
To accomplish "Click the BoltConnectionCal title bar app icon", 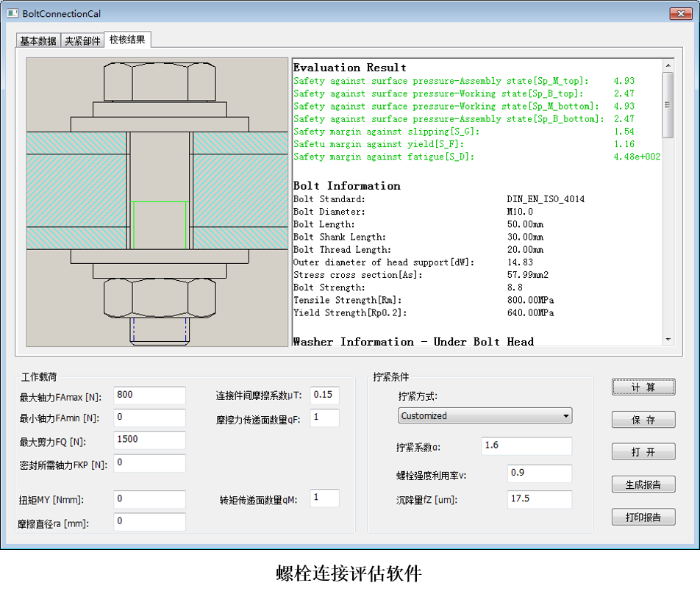I will click(12, 13).
